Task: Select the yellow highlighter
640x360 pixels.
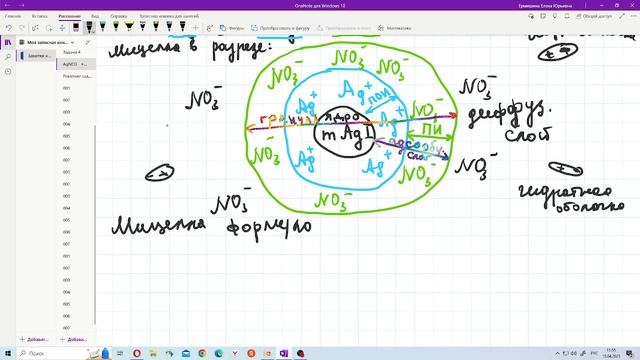Action: tap(129, 27)
